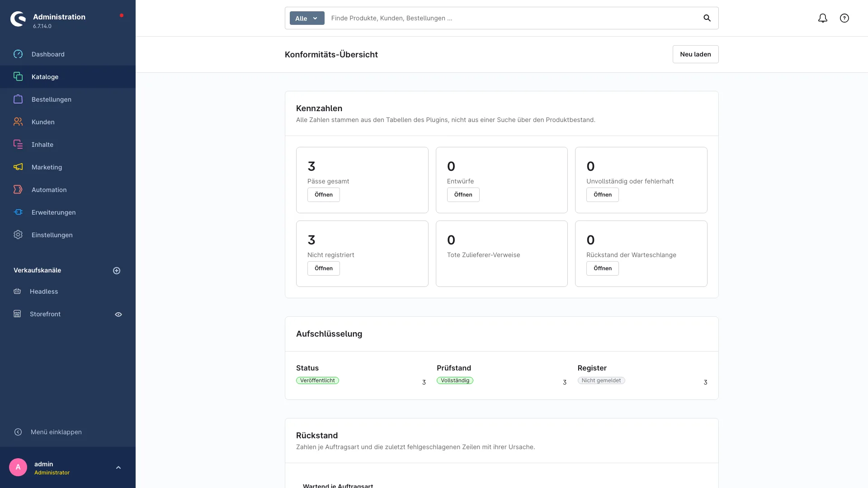Click the Menü einklappen arrow icon
The width and height of the screenshot is (868, 488).
coord(18,432)
